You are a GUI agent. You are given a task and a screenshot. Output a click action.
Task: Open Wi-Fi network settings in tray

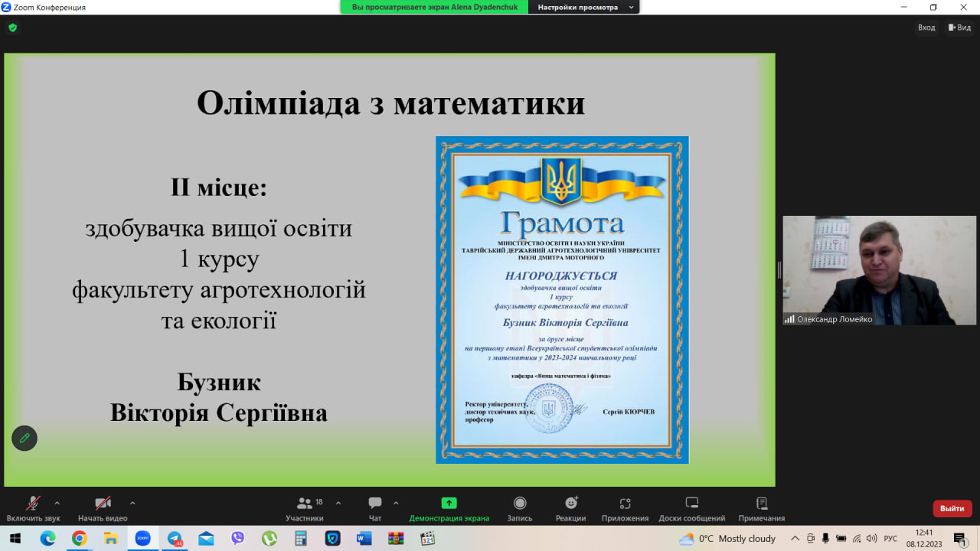click(x=857, y=539)
